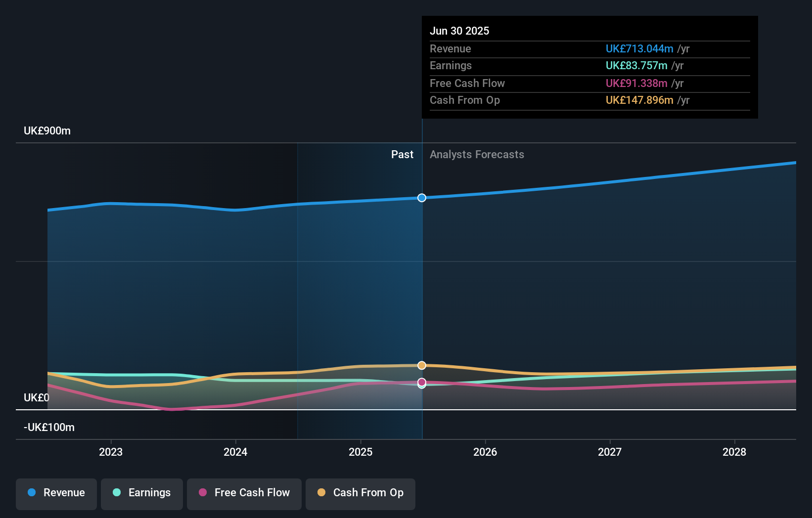Click the pink Free Cash Flow legend dot
Screen dimensions: 812x518
[x=202, y=493]
